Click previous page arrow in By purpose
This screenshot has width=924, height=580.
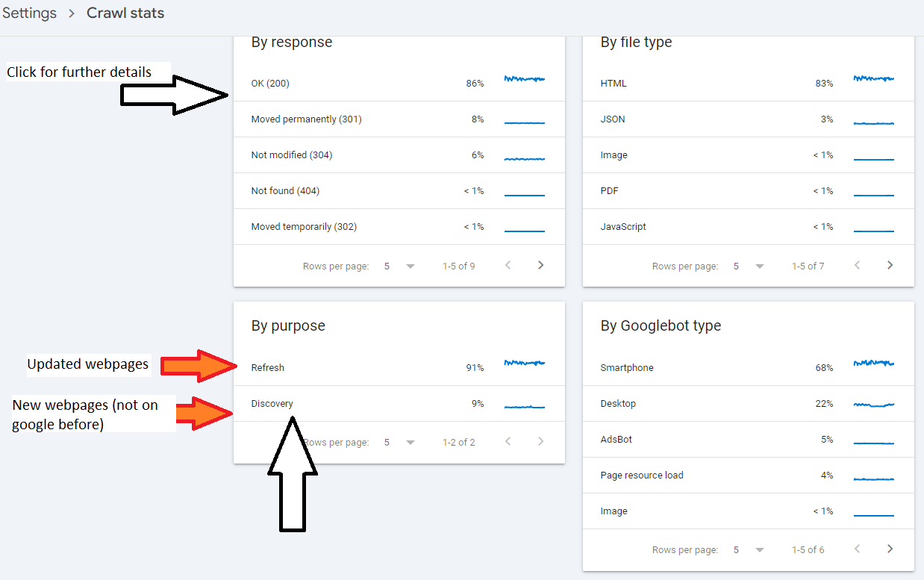tap(508, 442)
